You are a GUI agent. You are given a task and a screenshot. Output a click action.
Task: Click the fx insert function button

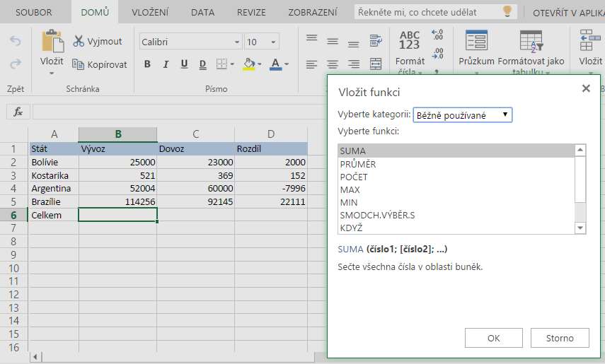point(18,112)
